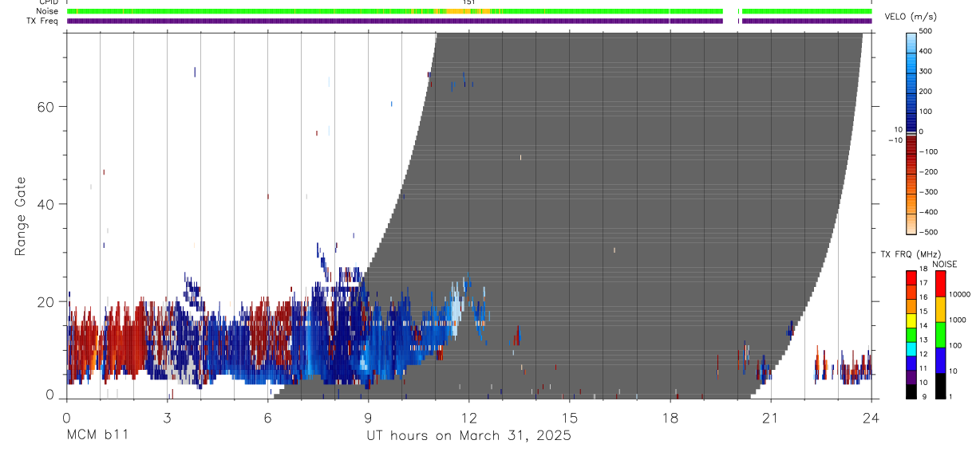The image size is (980, 452).
Task: Click the 20 tick on Range Gate axis
Action: coord(44,302)
